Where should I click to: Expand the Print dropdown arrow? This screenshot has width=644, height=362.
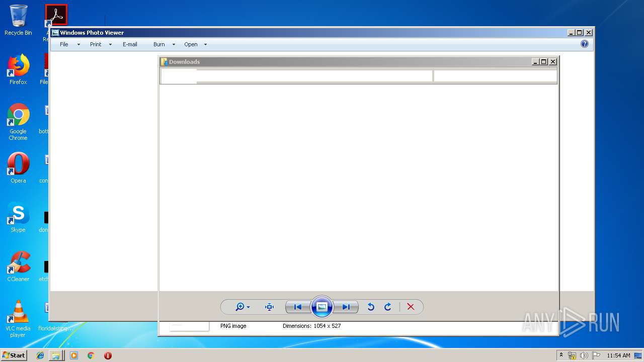pos(110,45)
